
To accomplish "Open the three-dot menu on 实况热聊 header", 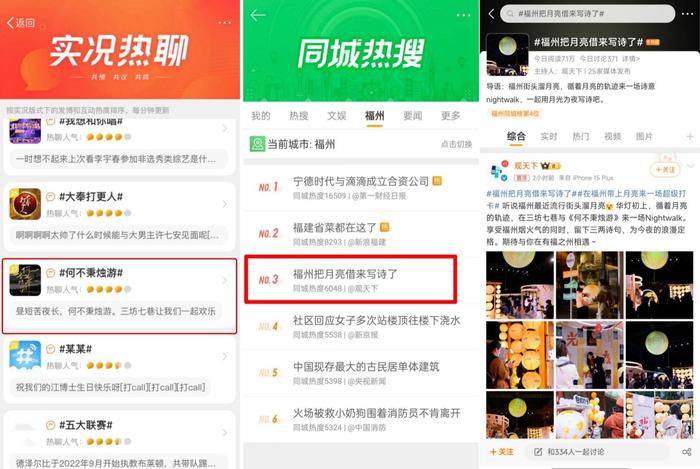I will (x=224, y=22).
